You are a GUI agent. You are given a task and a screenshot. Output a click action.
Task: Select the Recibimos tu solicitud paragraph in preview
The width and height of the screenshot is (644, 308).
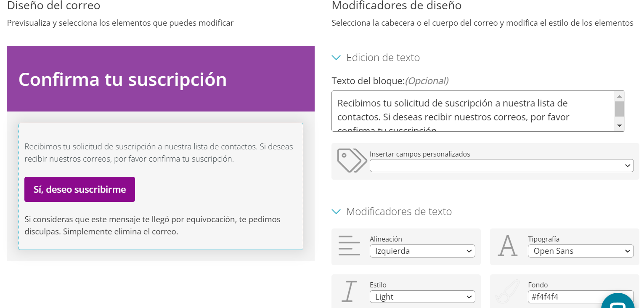tap(159, 153)
